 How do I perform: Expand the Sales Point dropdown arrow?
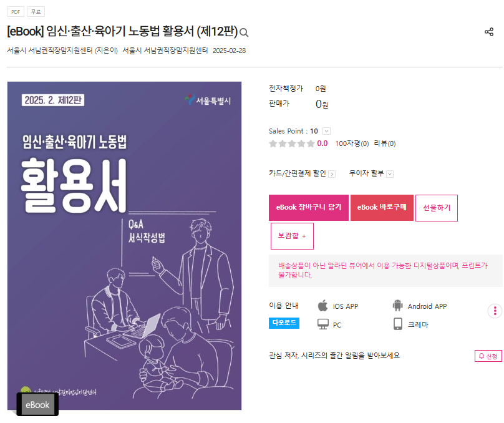pos(326,131)
